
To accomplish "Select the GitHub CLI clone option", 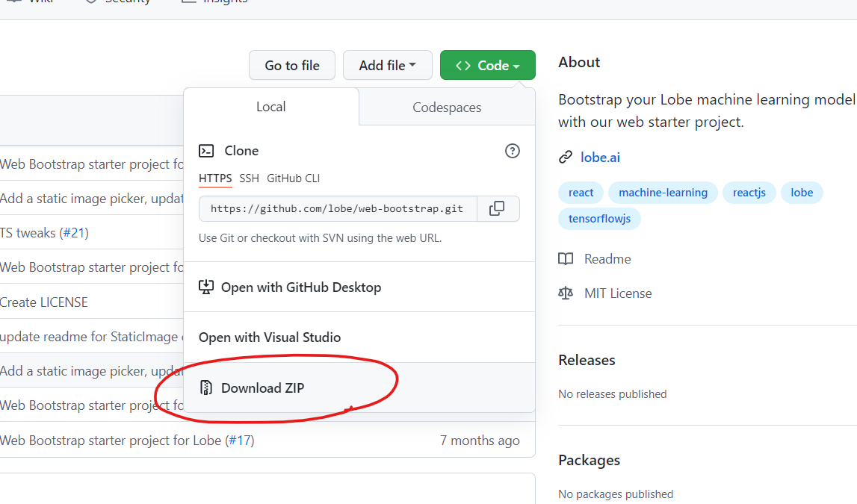I will point(294,178).
